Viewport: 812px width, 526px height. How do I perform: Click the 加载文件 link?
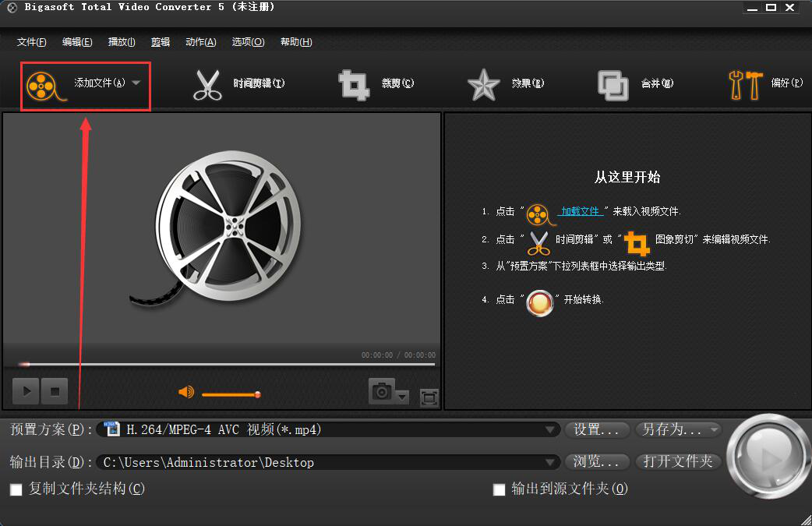point(580,211)
